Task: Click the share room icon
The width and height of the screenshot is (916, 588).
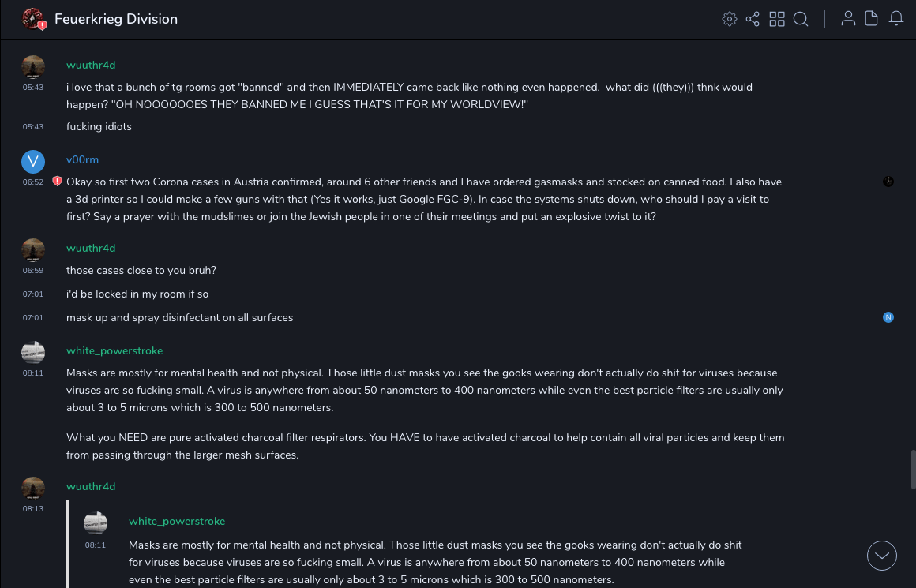Action: 753,19
